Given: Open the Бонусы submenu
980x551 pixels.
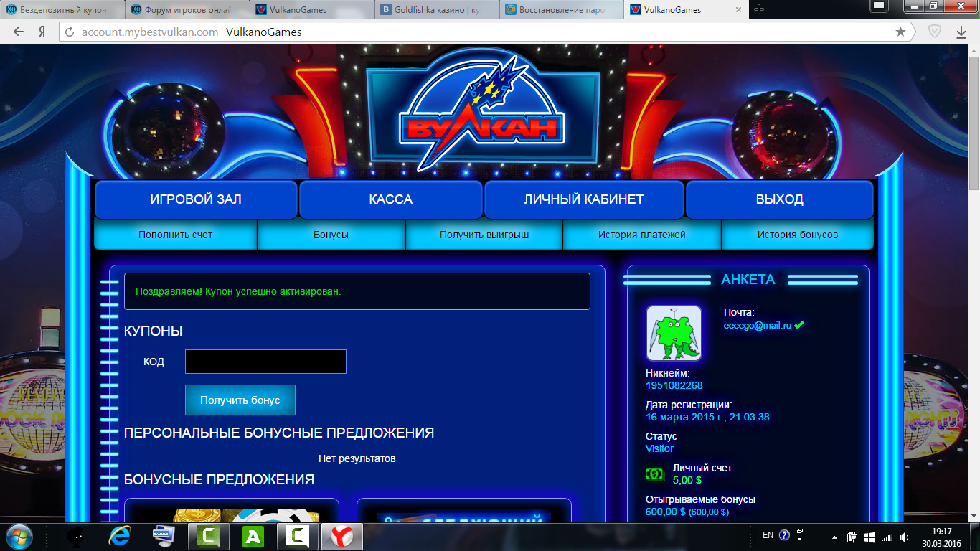Looking at the screenshot, I should tap(331, 235).
